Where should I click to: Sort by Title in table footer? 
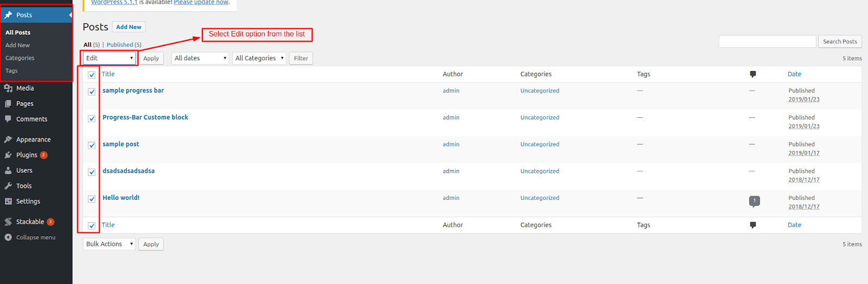[x=108, y=225]
